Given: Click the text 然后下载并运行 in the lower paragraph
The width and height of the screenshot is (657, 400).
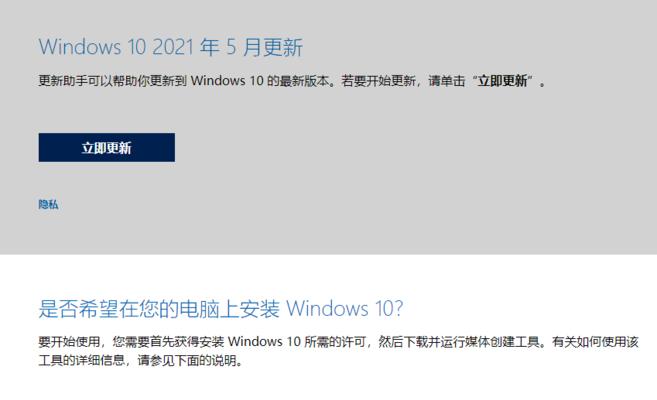Looking at the screenshot, I should point(422,342).
